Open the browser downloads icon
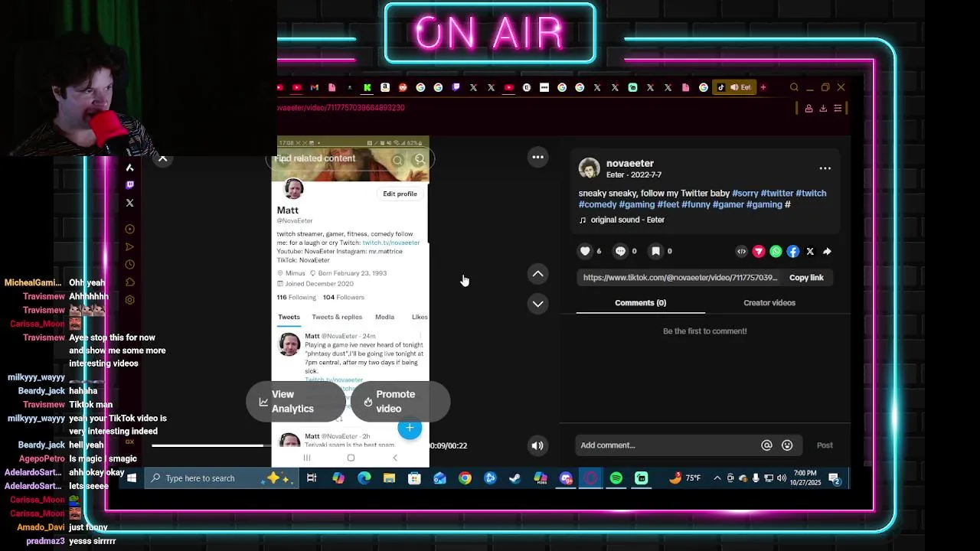The height and width of the screenshot is (551, 980). click(823, 109)
